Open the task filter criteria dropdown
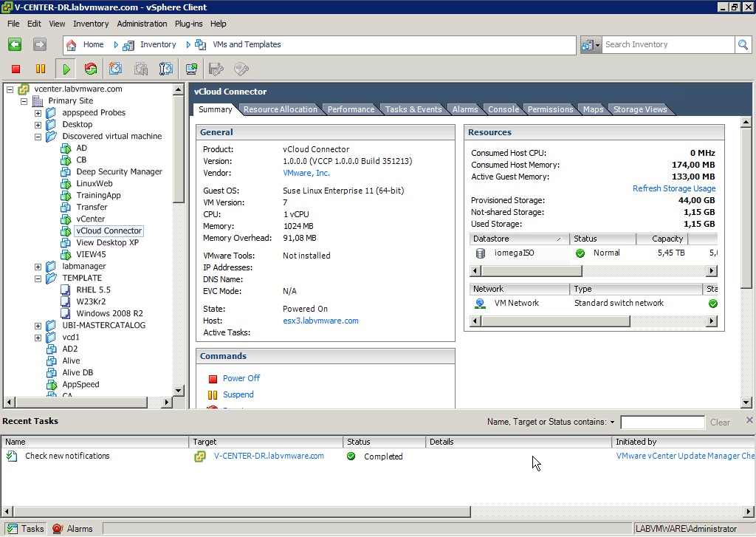 pos(612,423)
